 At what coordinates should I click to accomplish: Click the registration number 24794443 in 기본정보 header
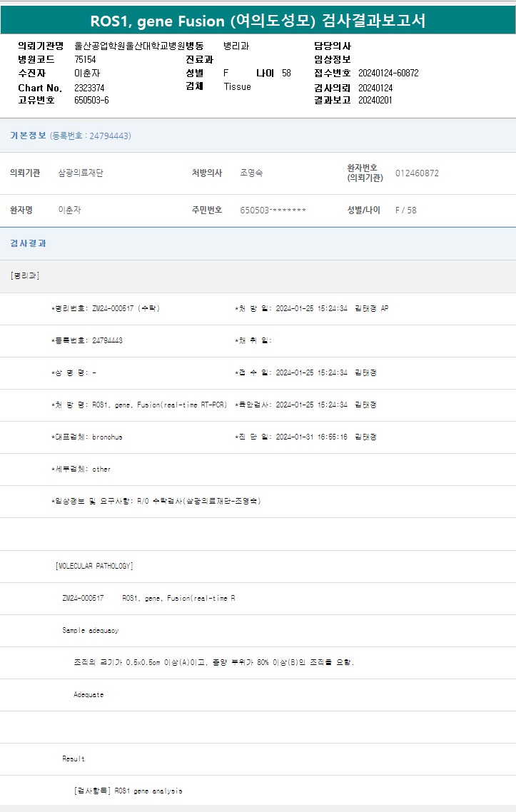pos(107,136)
